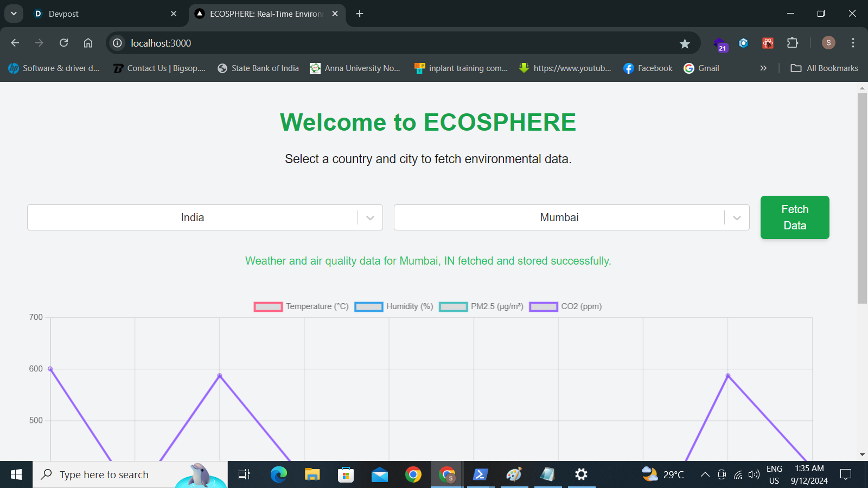Toggle the CO2 (ppm) legend item
The width and height of the screenshot is (868, 488).
pos(565,307)
